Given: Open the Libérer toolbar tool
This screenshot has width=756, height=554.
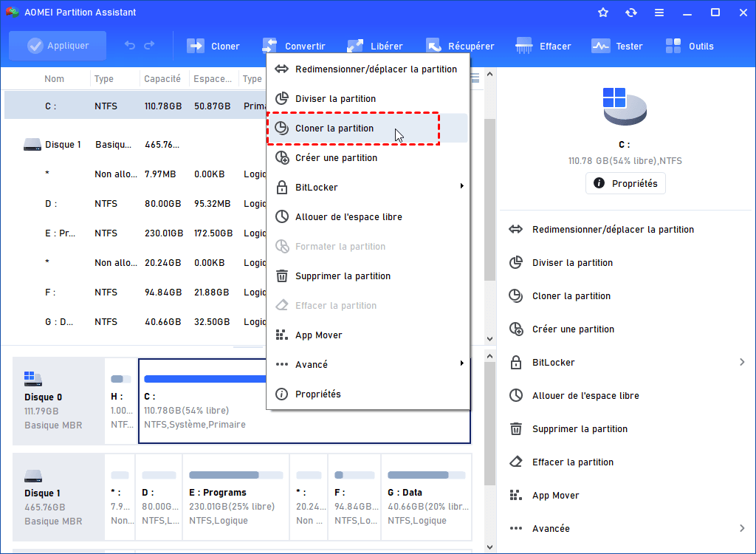Looking at the screenshot, I should [x=374, y=46].
